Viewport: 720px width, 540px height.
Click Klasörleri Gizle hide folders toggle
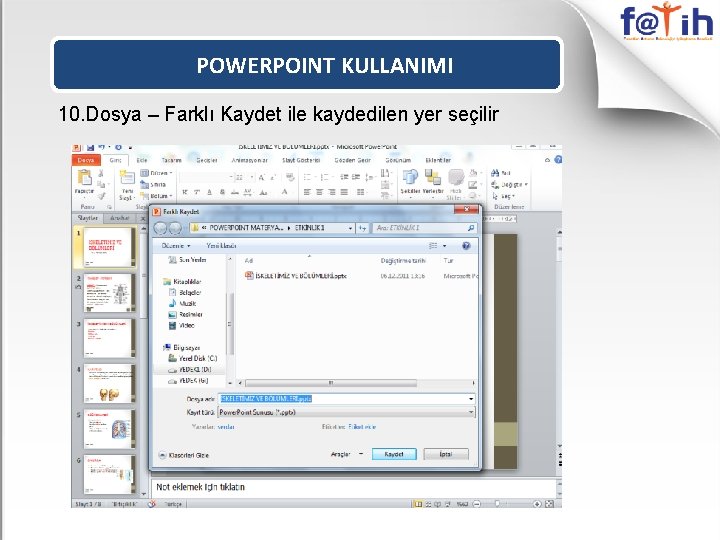coord(184,455)
